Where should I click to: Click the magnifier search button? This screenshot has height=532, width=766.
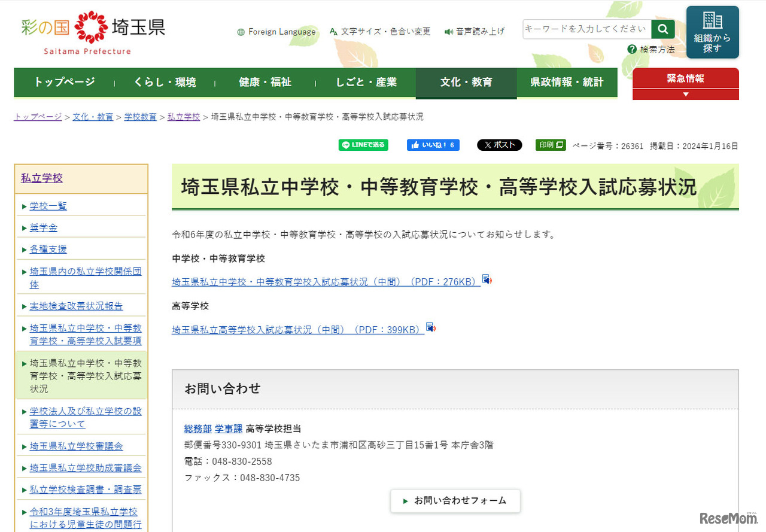tap(662, 29)
